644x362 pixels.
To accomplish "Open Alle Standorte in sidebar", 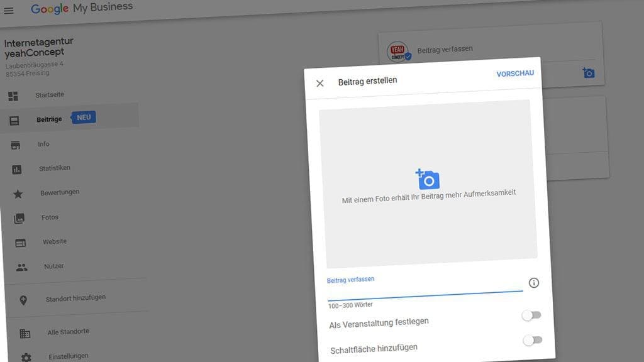I will 68,332.
